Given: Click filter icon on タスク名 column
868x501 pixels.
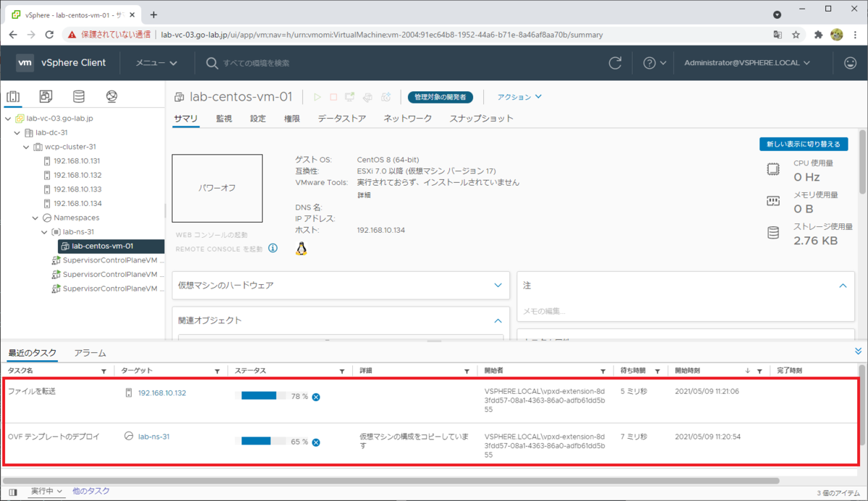Looking at the screenshot, I should click(103, 371).
